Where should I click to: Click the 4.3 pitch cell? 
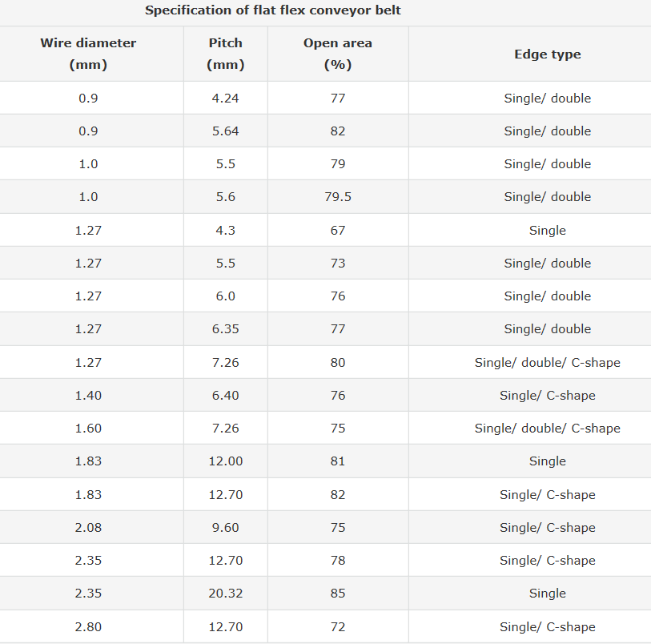(226, 231)
